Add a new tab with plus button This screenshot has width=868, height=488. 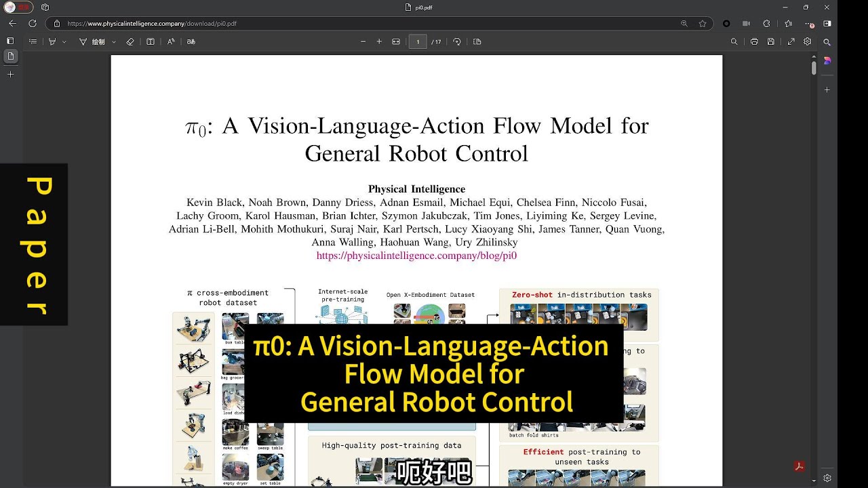(10, 75)
